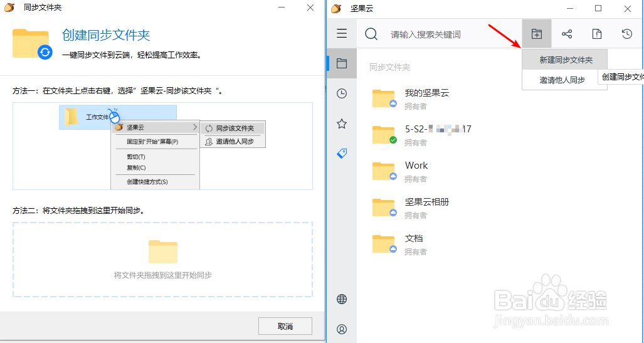Minimize the 坚果云 window

(569, 8)
